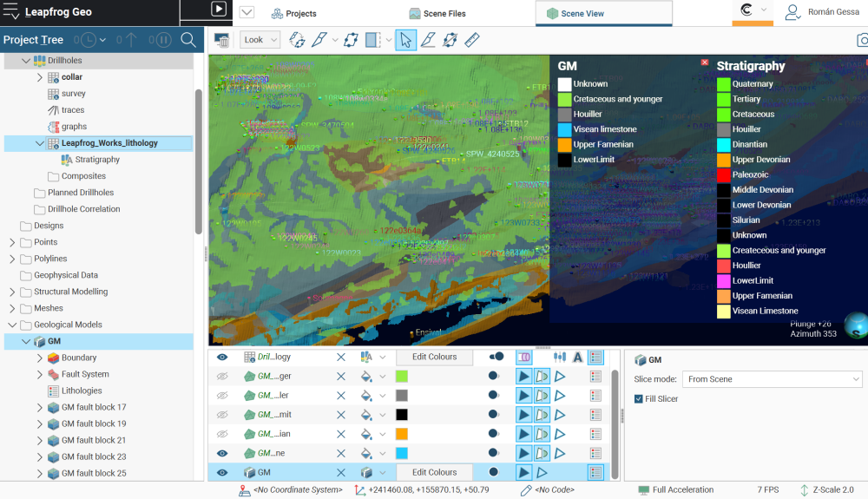This screenshot has width=868, height=499.
Task: Click Edit Colours for GM row
Action: pyautogui.click(x=435, y=472)
